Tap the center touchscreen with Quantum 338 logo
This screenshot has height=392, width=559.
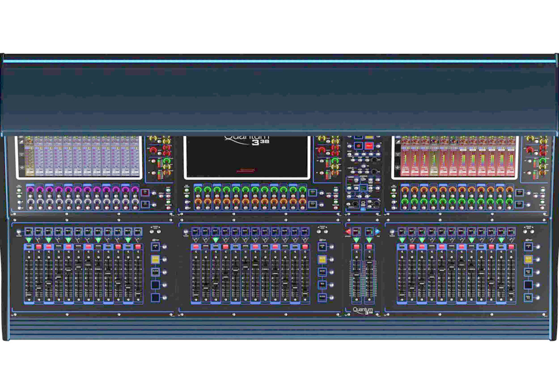pos(247,157)
